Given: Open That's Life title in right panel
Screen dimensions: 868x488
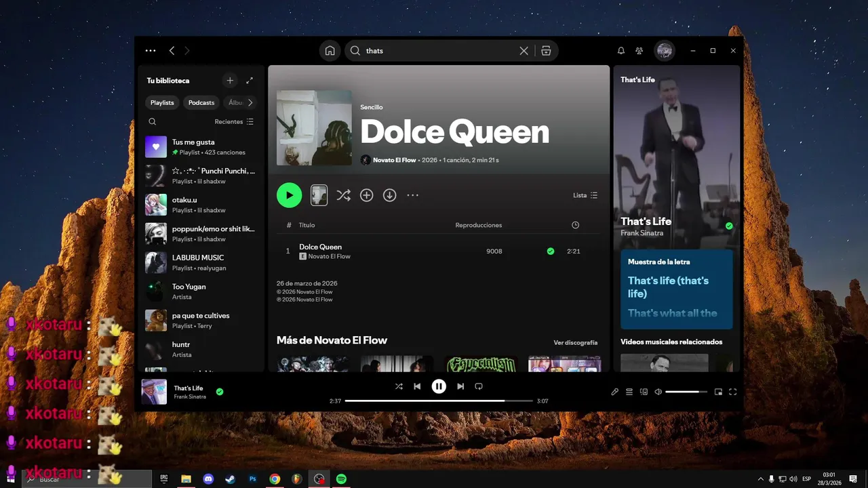Looking at the screenshot, I should [x=646, y=222].
